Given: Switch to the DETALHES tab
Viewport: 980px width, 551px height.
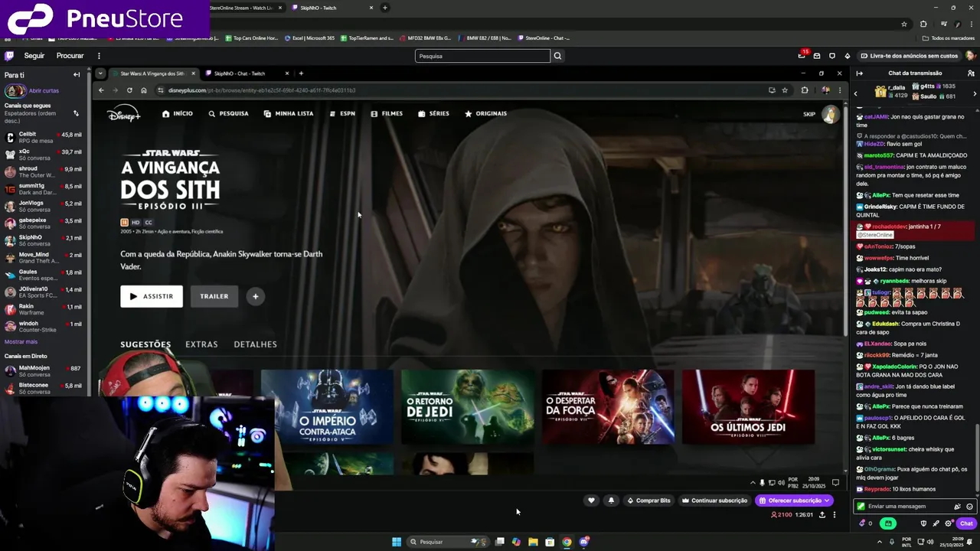Looking at the screenshot, I should (255, 344).
